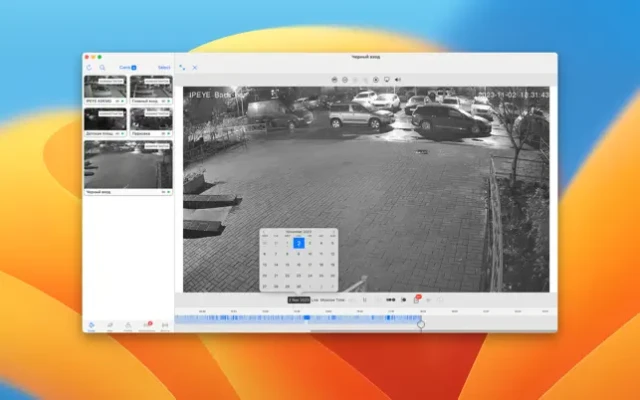Open the IPEYE camera thumbnail

[105, 89]
